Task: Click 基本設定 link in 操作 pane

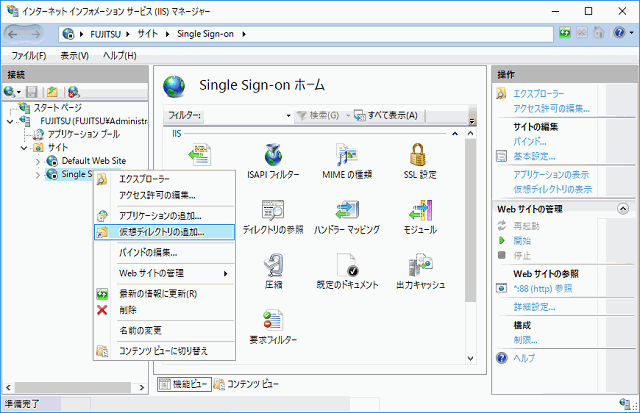Action: pyautogui.click(x=534, y=156)
